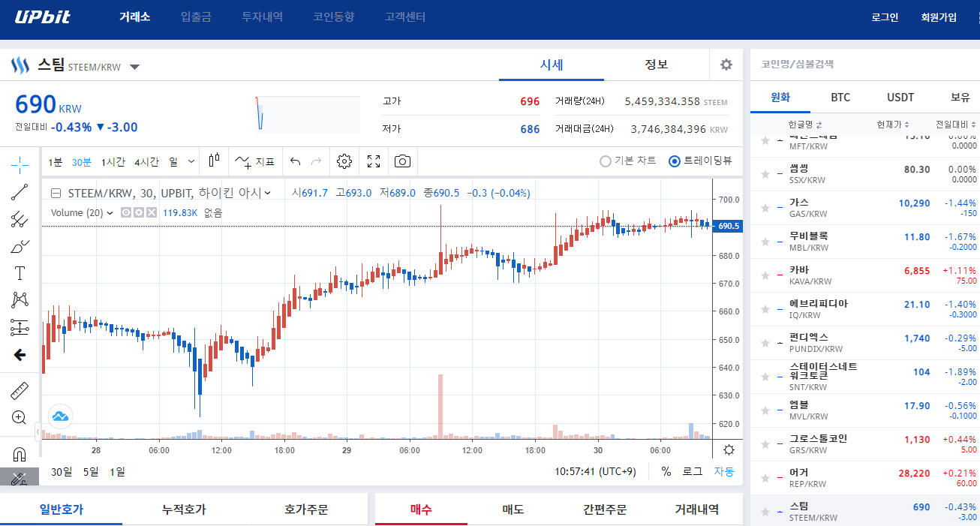The height and width of the screenshot is (526, 980).
Task: Undo the last chart action
Action: 295,161
